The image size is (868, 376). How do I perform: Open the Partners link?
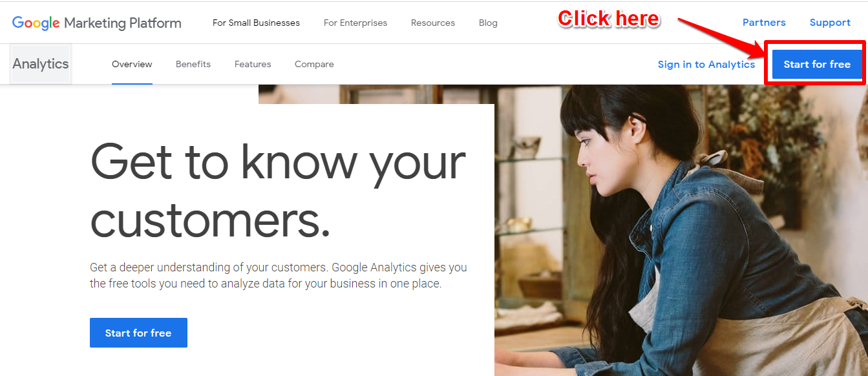click(764, 23)
